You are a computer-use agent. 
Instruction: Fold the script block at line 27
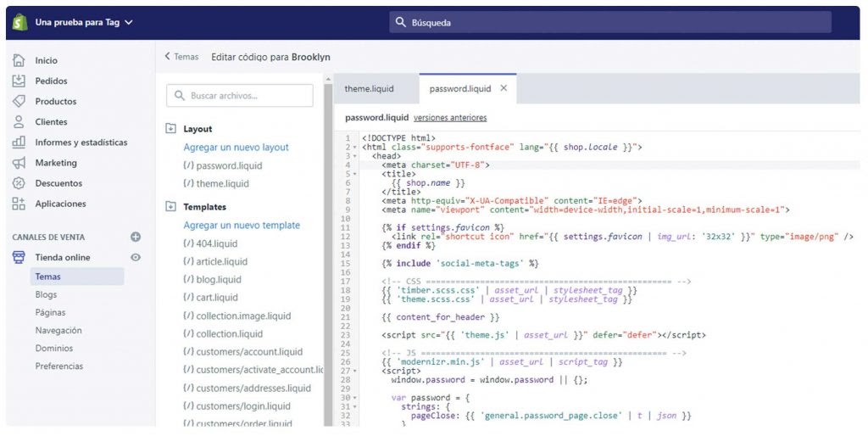point(355,371)
